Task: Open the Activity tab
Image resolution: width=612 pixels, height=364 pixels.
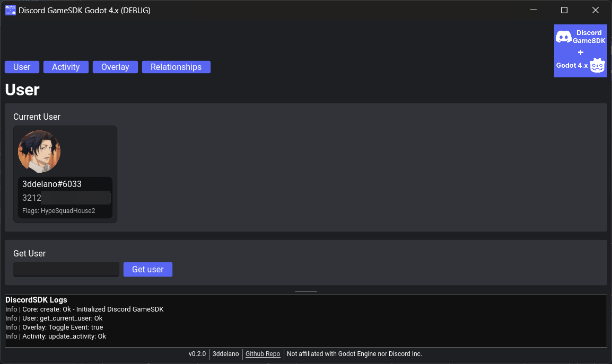Action: [66, 67]
